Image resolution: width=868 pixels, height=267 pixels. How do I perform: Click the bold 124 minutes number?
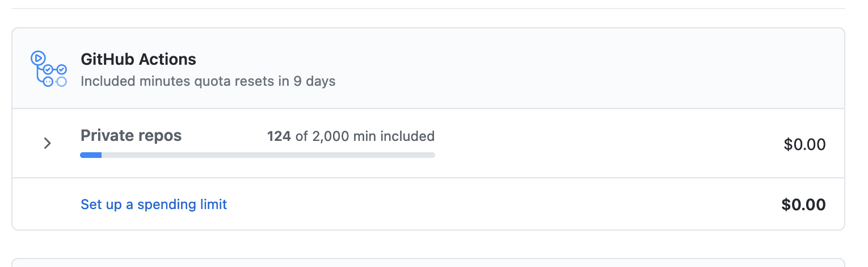279,136
